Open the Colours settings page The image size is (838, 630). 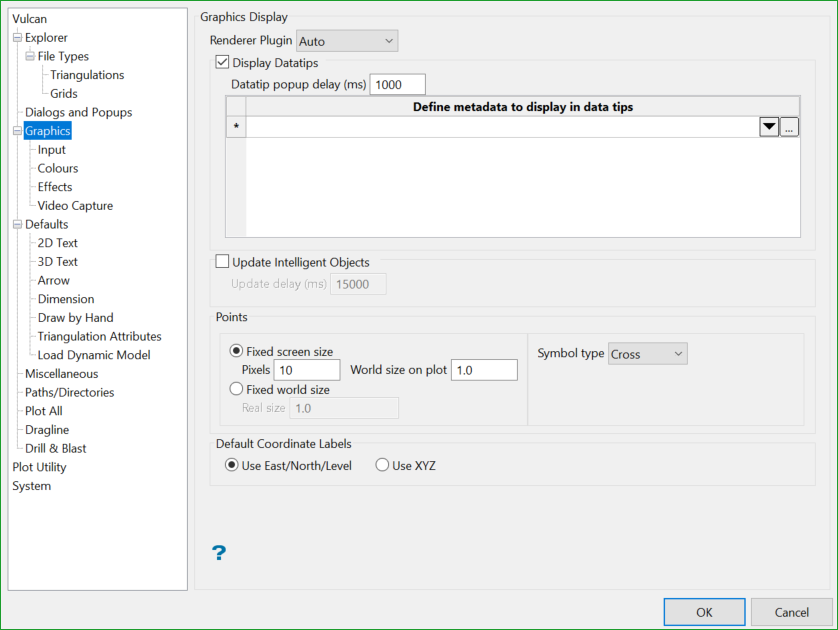(x=58, y=169)
